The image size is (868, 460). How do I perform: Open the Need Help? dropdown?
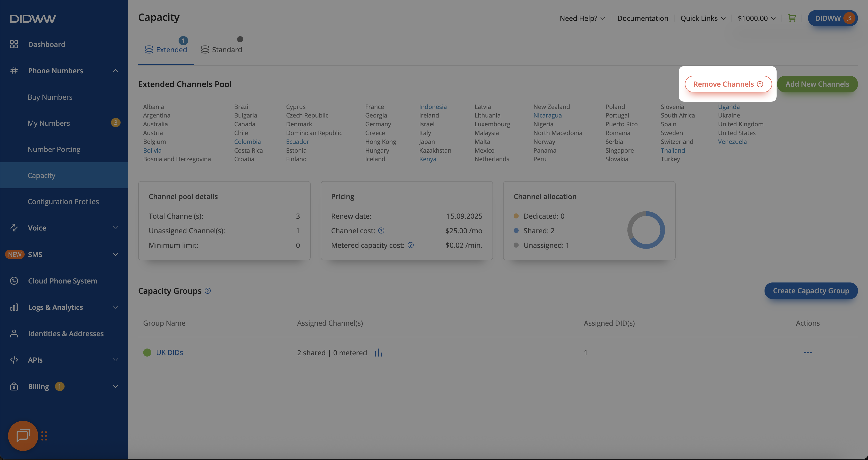point(582,18)
